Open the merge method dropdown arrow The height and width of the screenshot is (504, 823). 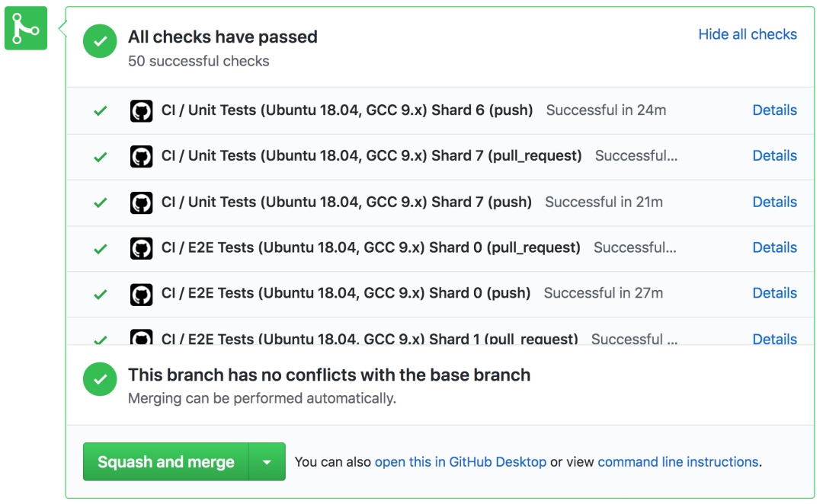[267, 461]
